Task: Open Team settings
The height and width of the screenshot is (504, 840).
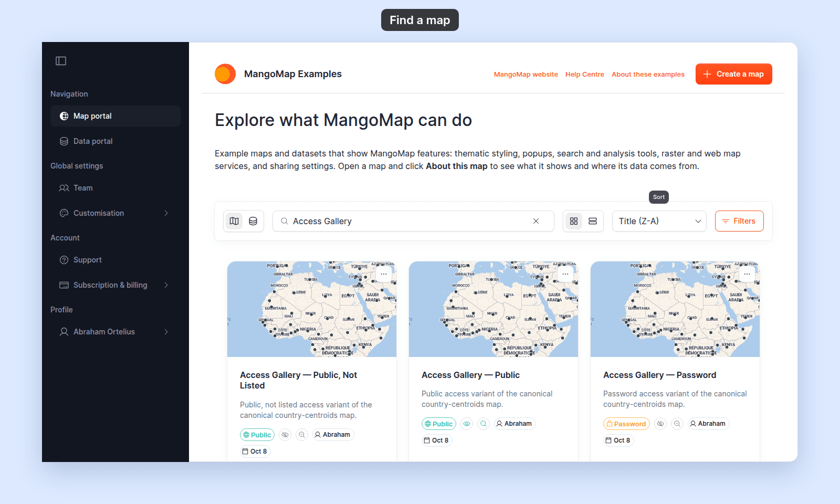Action: point(115,188)
